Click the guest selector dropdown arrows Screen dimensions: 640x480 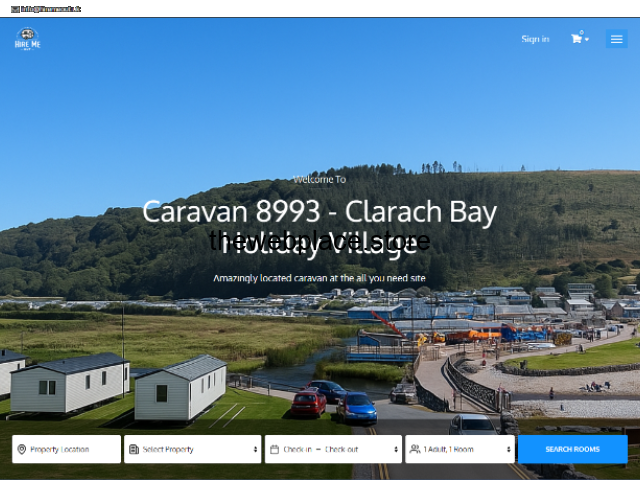click(509, 449)
